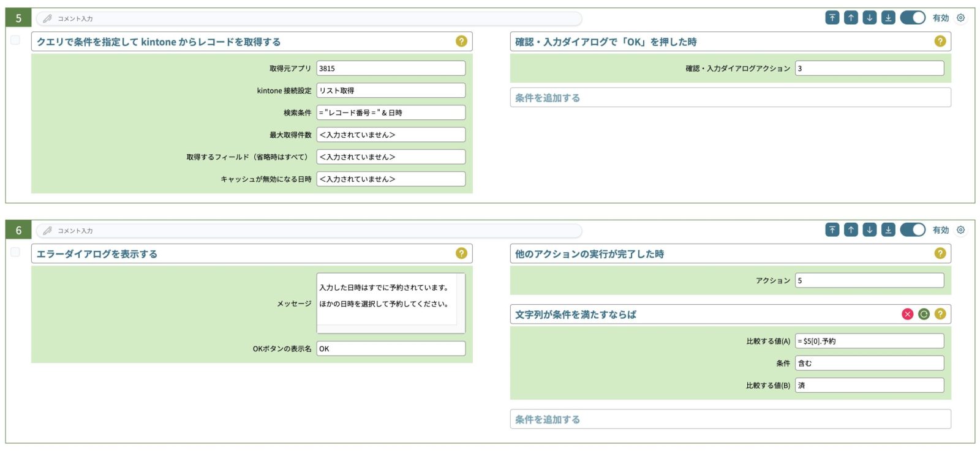Disable the 有効 toggle on row 5
Screen dimensions: 980x451
[x=912, y=18]
